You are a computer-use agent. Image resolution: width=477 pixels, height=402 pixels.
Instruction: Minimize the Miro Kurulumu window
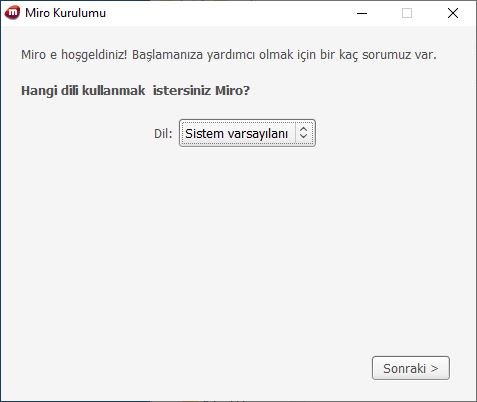click(362, 13)
